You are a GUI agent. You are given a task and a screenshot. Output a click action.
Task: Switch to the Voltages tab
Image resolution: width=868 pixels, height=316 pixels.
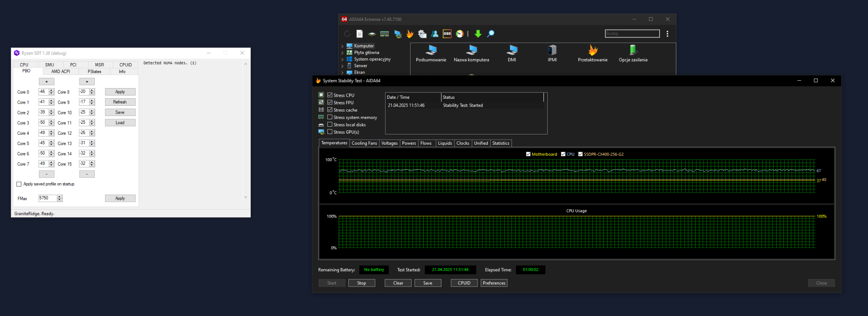[389, 143]
